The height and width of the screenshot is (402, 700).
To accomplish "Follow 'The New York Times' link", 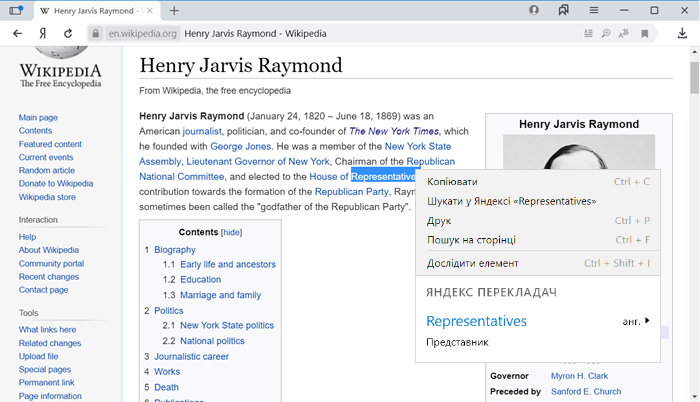I will click(394, 131).
